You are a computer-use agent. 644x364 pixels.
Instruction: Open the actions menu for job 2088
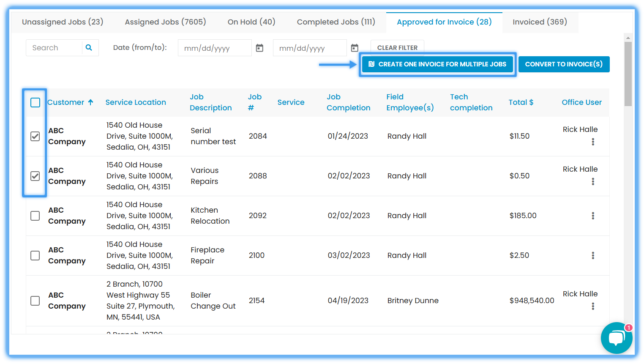coord(593,182)
